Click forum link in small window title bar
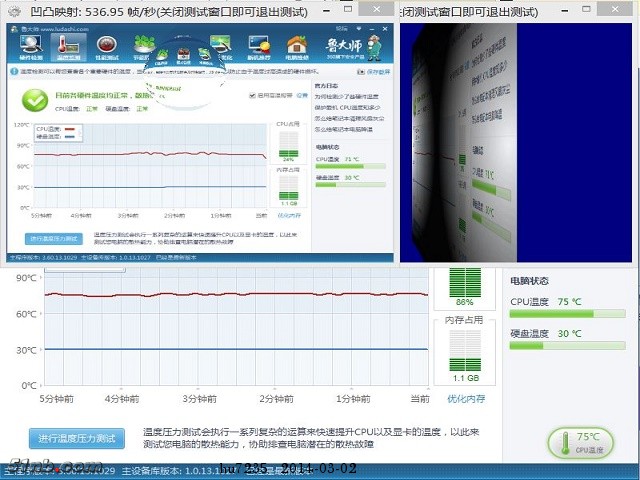Screen dimensions: 640x480 click(342, 29)
